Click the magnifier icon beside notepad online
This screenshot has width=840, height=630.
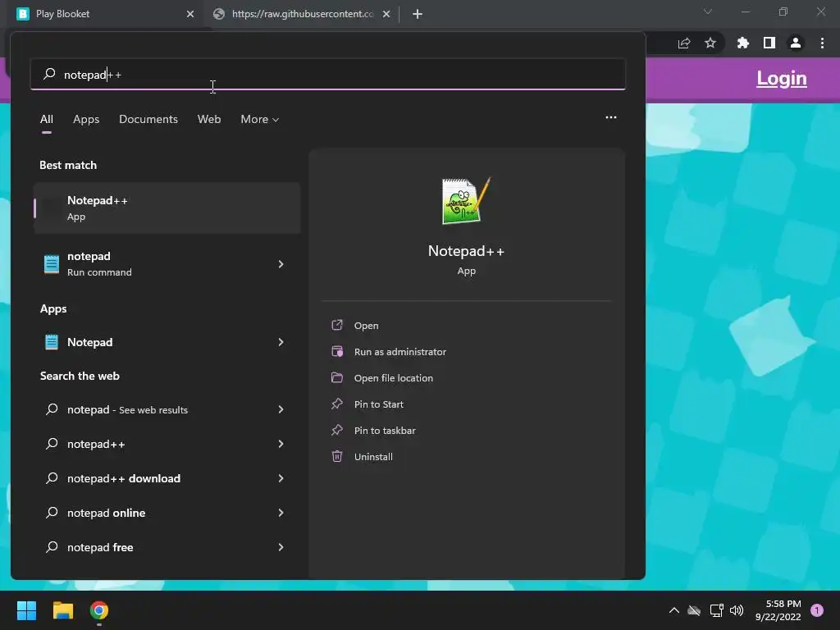tap(52, 513)
